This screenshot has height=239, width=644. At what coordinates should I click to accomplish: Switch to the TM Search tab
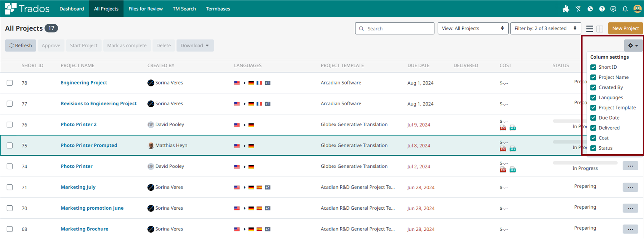coord(184,9)
